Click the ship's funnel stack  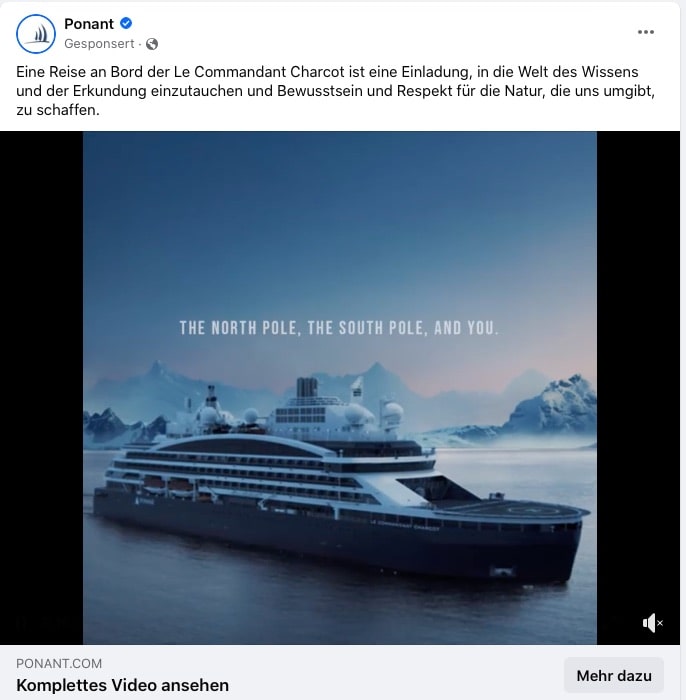pyautogui.click(x=307, y=387)
